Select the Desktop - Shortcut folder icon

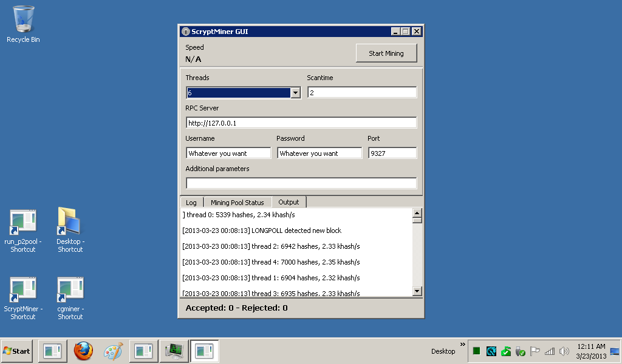tap(70, 230)
